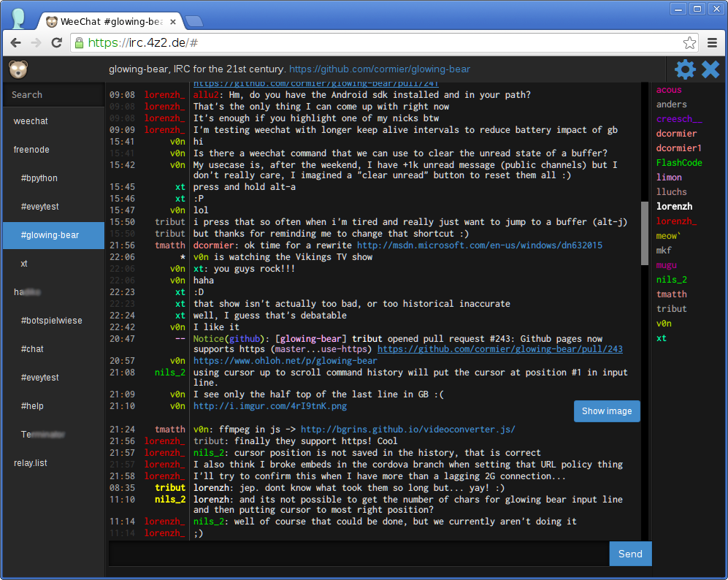The image size is (728, 580).
Task: Click the chat area vertical scrollbar thumb
Action: coord(645,233)
